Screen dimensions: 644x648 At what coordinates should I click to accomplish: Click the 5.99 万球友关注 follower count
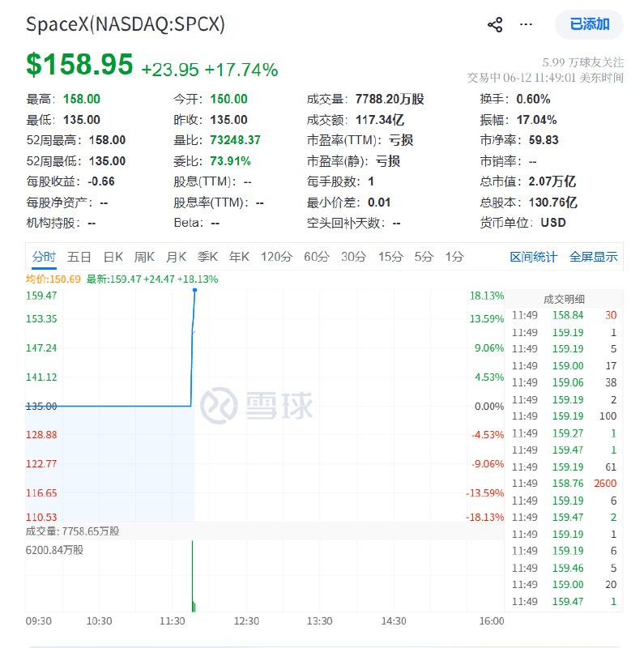[x=582, y=62]
